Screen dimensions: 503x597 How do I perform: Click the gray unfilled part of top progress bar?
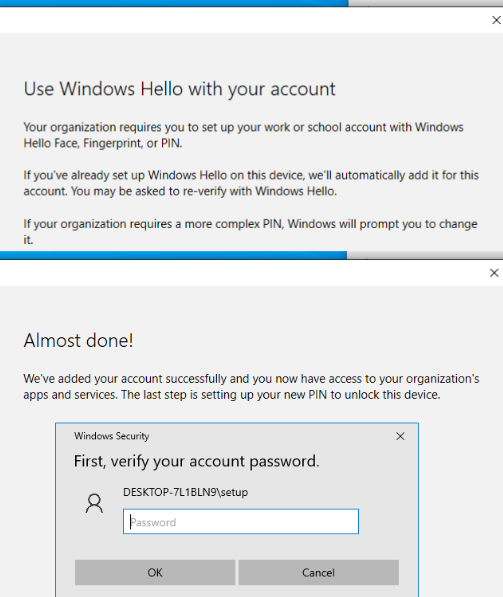(x=426, y=3)
